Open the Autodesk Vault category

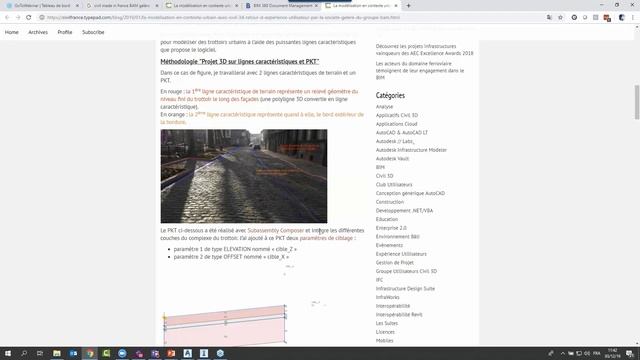(x=392, y=158)
